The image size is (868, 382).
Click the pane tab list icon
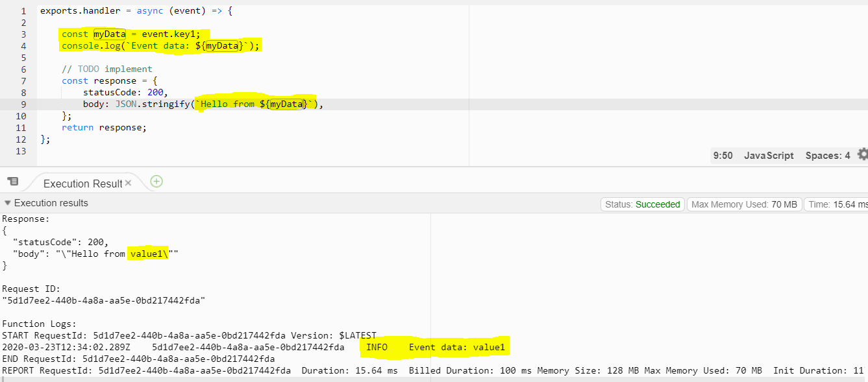coord(12,182)
